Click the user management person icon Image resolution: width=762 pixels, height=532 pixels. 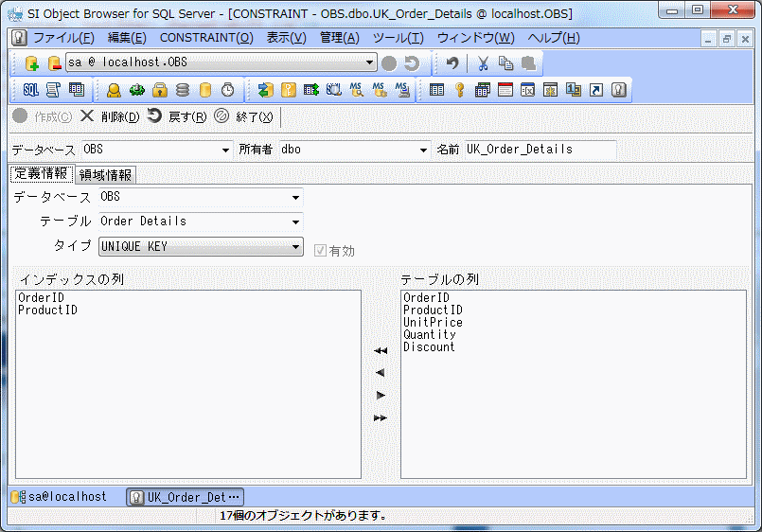click(x=114, y=90)
